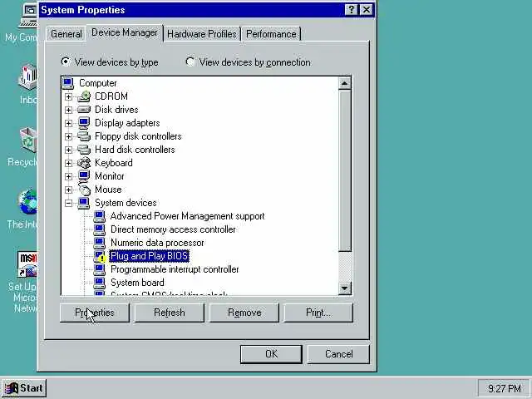Image resolution: width=532 pixels, height=399 pixels.
Task: Select View devices by type radio button
Action: [65, 62]
